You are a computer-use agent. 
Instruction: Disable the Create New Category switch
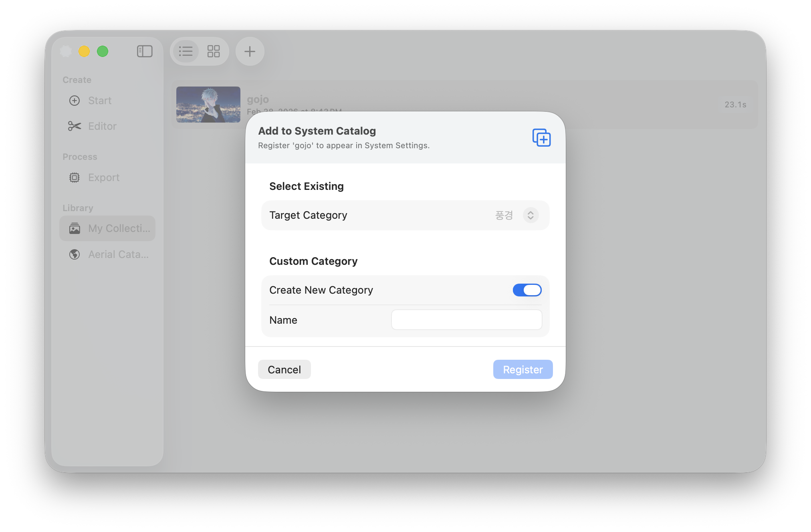527,290
